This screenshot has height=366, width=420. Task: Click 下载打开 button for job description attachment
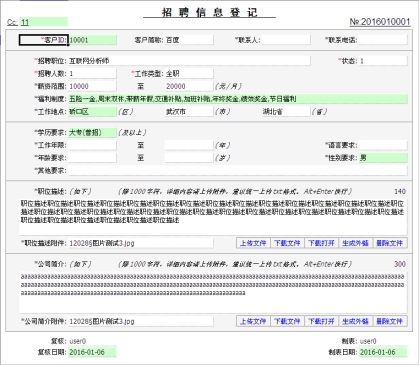coord(321,243)
